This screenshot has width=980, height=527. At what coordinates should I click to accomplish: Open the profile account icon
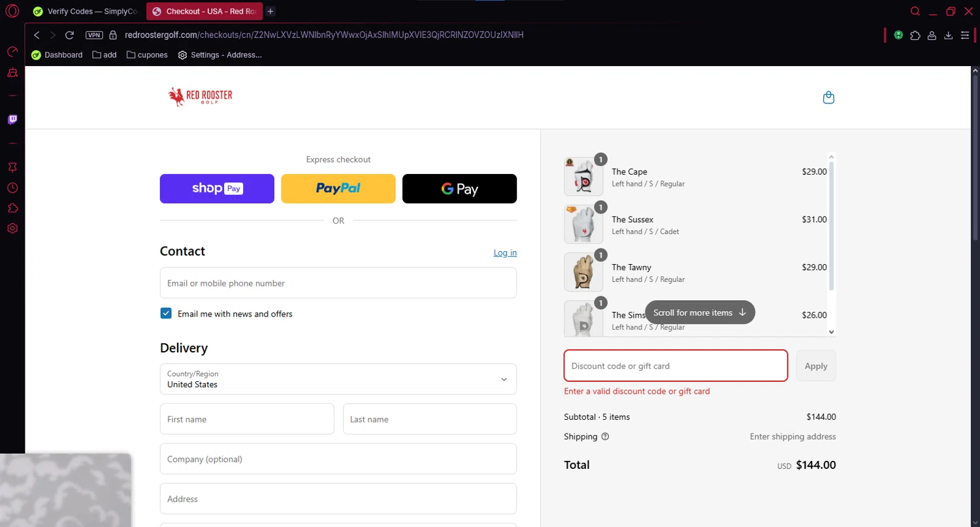(932, 35)
